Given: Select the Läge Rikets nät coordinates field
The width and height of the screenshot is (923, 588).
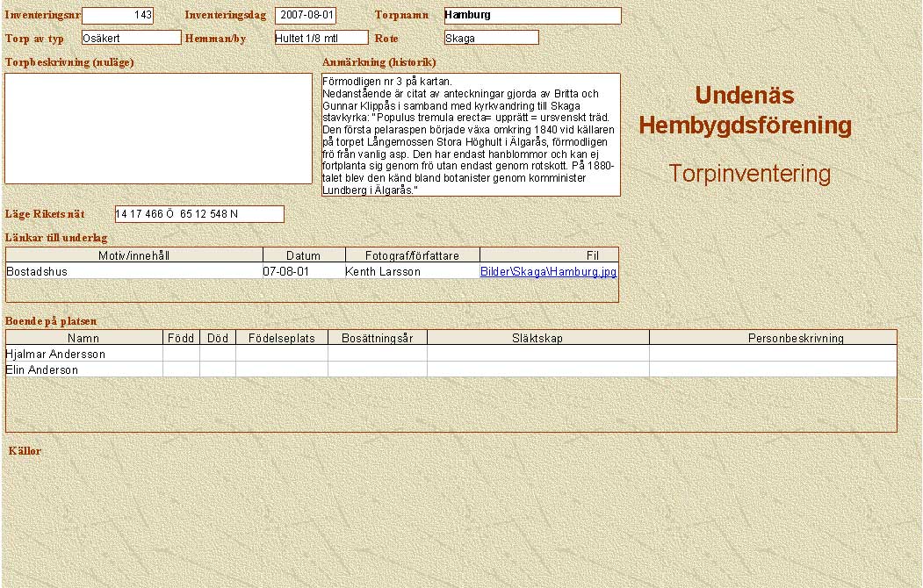Looking at the screenshot, I should (x=199, y=214).
